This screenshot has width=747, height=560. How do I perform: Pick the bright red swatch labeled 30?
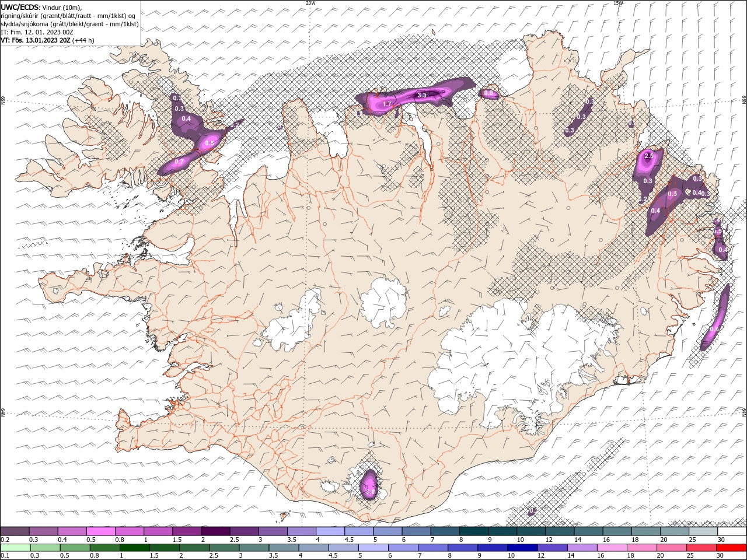(x=731, y=548)
